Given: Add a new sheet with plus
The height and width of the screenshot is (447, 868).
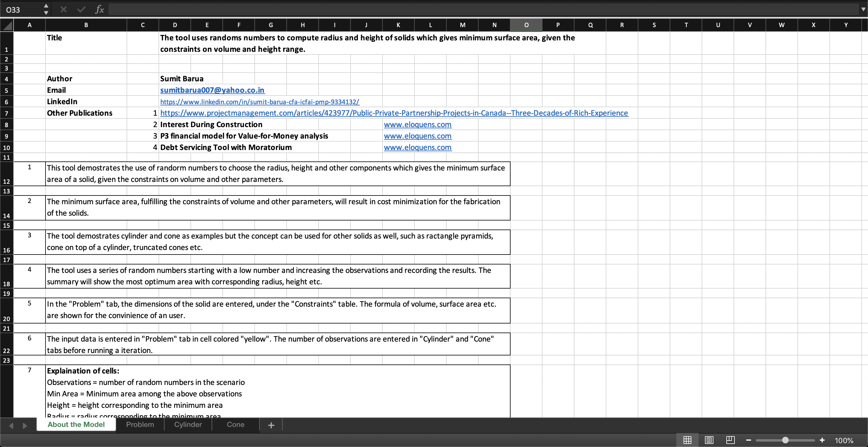Looking at the screenshot, I should pos(271,425).
